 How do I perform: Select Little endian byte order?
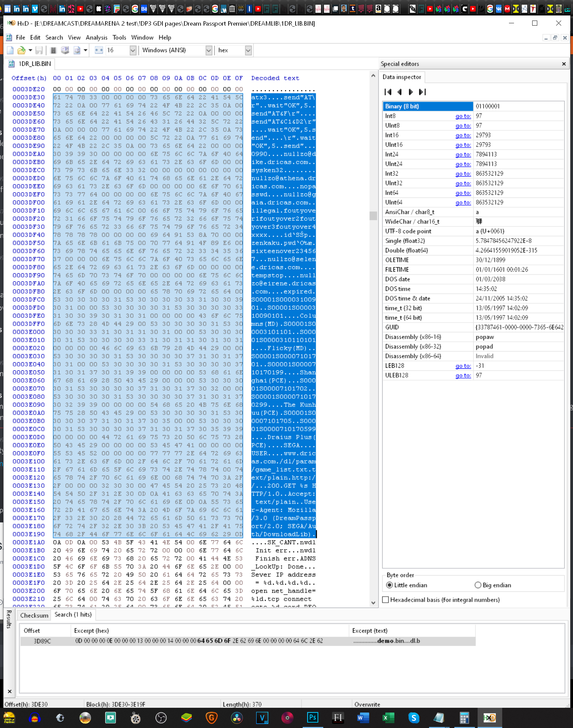point(407,585)
